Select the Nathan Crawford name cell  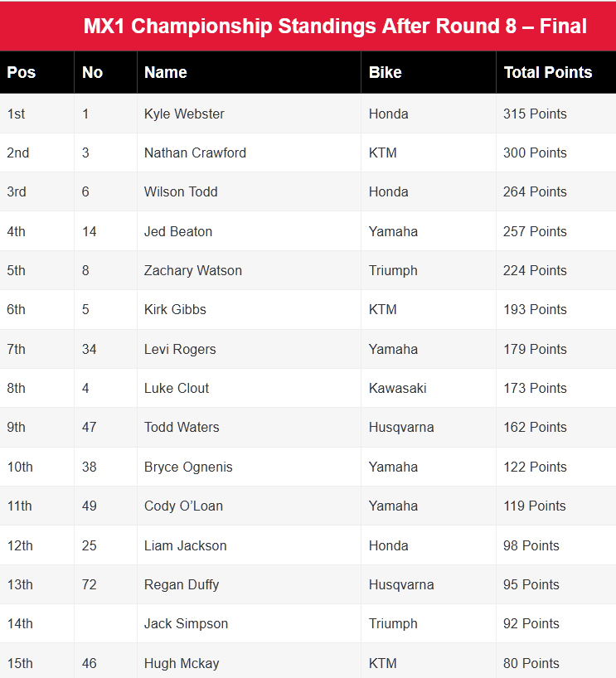click(x=195, y=153)
